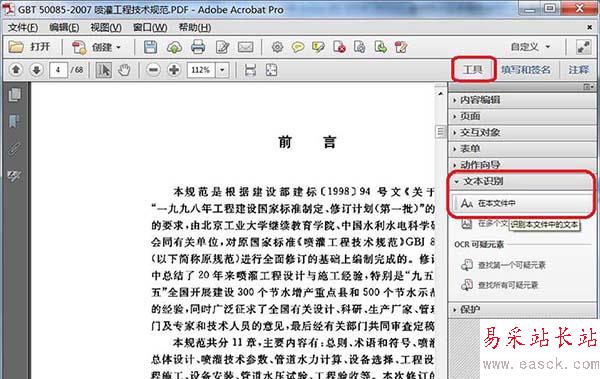Open the 工具 tools pane tab

point(473,69)
